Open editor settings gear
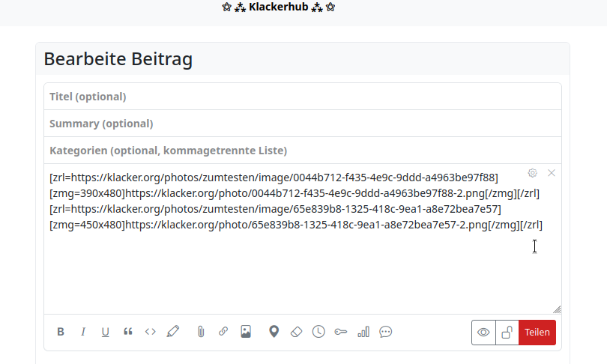The width and height of the screenshot is (607, 364). 533,173
